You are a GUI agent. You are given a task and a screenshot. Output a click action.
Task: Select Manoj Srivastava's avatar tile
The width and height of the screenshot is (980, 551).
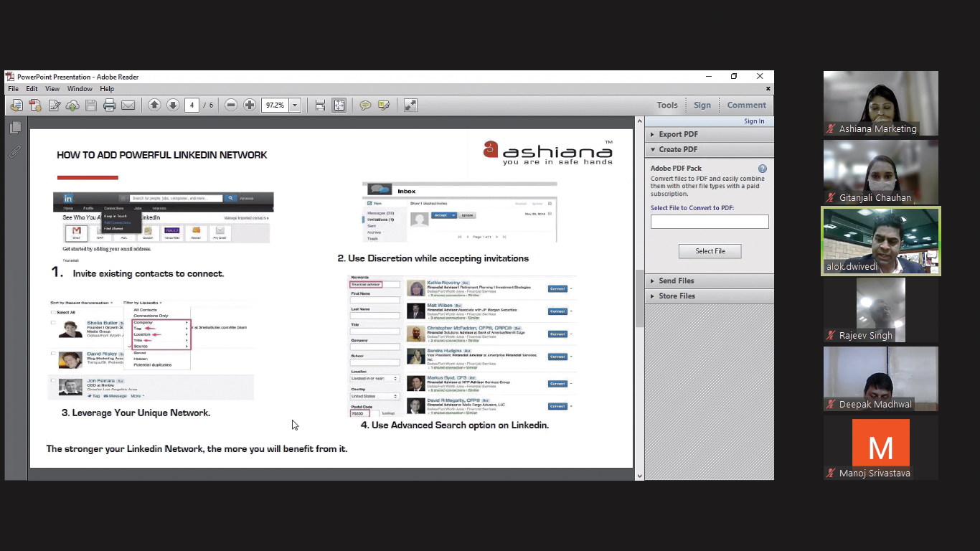click(881, 448)
